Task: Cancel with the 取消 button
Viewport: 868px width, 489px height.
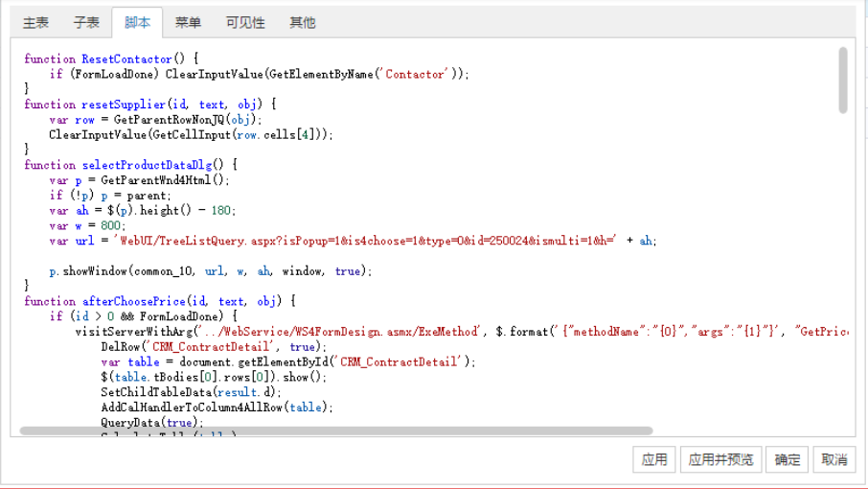Action: pyautogui.click(x=834, y=459)
